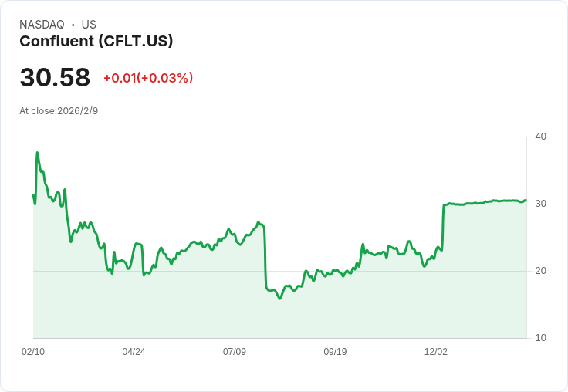Click the At close 2026/2/9 text
Image resolution: width=568 pixels, height=392 pixels.
click(59, 111)
